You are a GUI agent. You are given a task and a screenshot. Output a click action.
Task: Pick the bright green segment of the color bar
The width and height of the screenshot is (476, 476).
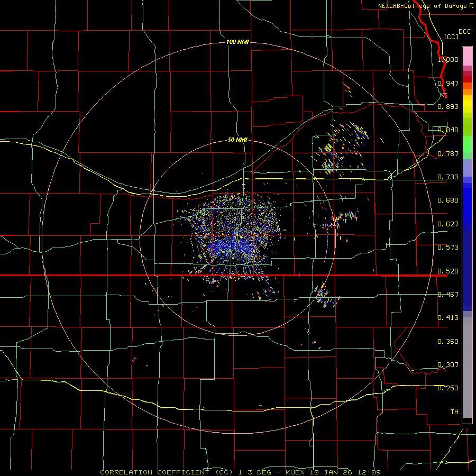coord(467,144)
